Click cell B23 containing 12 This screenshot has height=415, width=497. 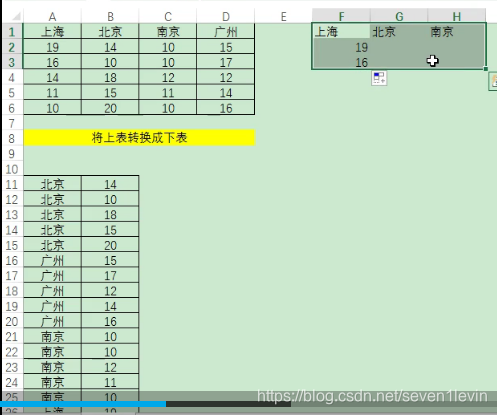(110, 367)
